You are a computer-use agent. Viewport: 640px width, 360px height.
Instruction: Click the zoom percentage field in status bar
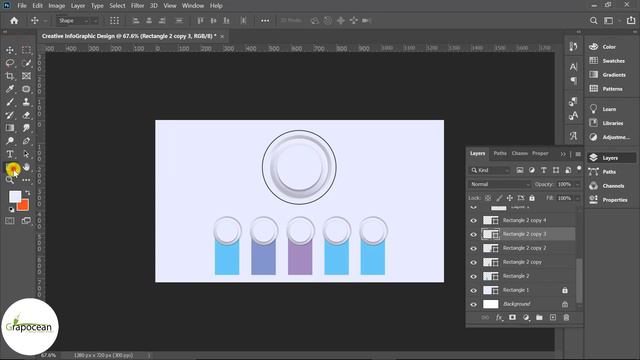[48, 355]
